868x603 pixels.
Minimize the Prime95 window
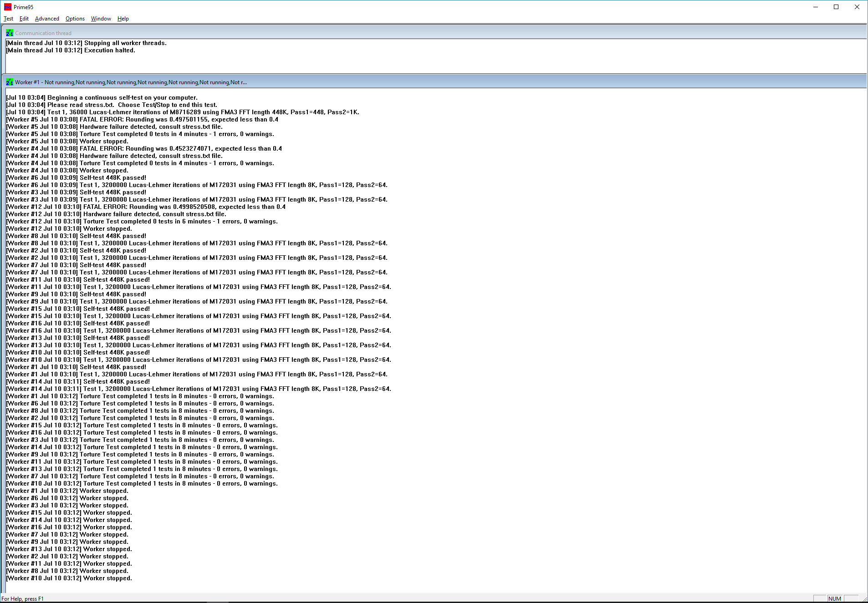[x=816, y=7]
